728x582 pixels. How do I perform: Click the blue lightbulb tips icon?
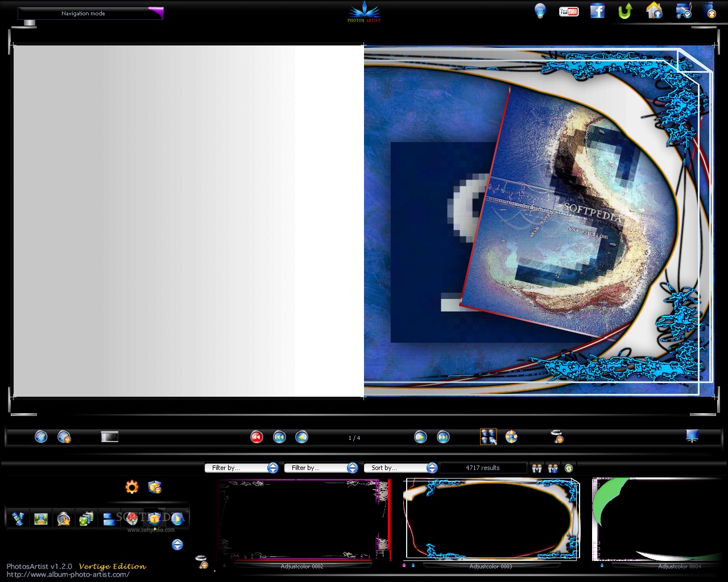tap(540, 11)
